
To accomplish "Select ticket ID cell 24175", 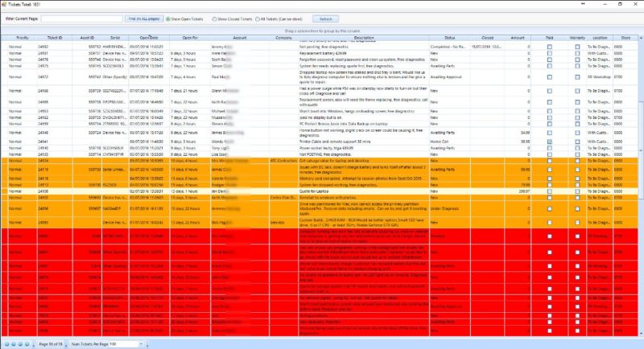I will [x=55, y=66].
